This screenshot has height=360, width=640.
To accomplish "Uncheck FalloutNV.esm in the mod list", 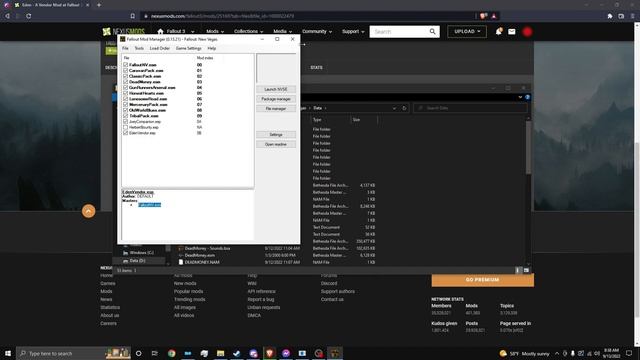I will point(125,64).
